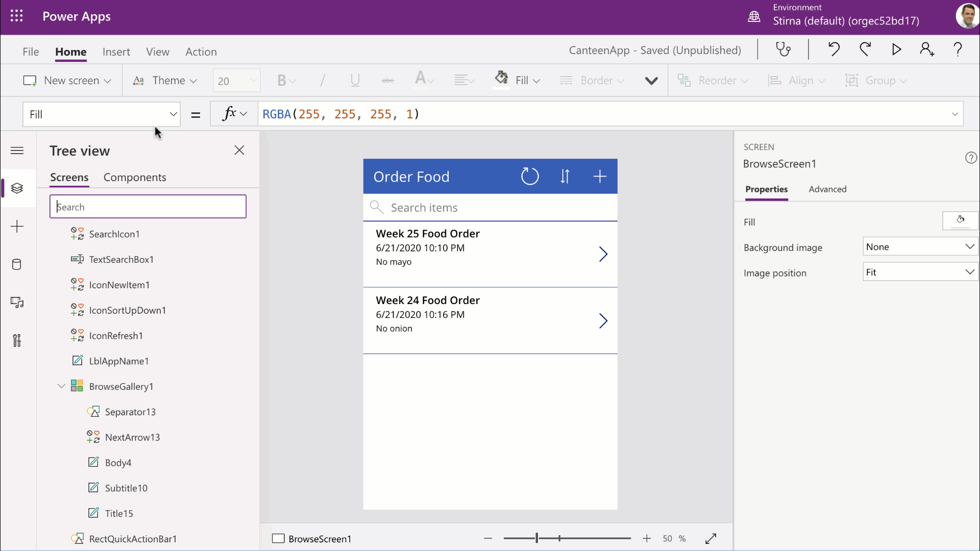Collapse the BrowseGallery1 tree node
980x551 pixels.
point(61,386)
